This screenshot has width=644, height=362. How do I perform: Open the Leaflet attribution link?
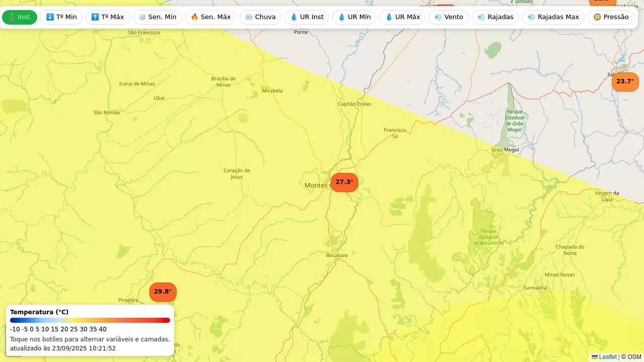coord(607,357)
